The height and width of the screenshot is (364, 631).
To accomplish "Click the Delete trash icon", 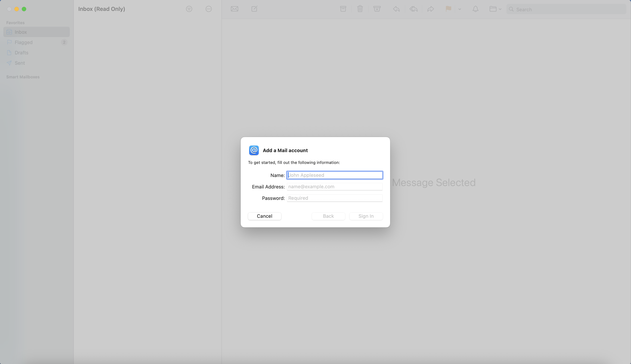I will click(x=360, y=9).
